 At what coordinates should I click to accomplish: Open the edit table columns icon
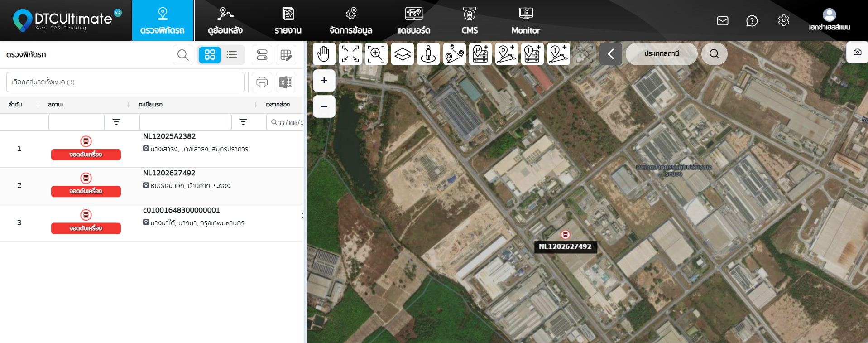point(286,55)
